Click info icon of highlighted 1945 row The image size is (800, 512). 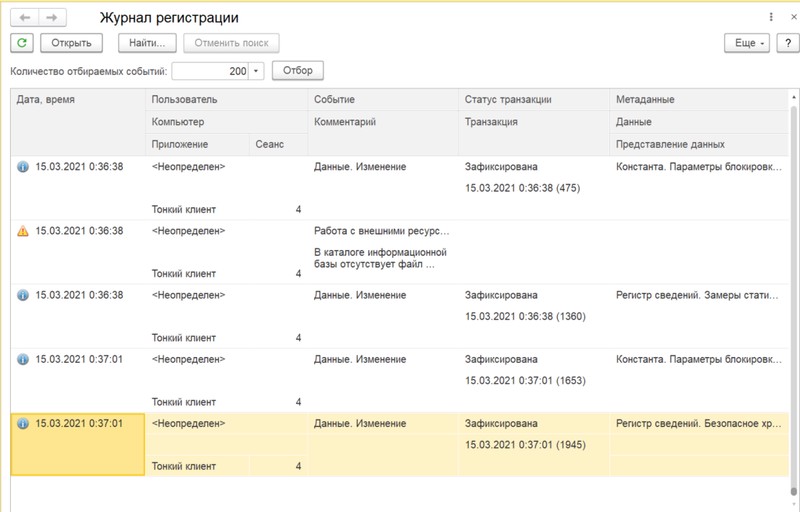point(23,424)
